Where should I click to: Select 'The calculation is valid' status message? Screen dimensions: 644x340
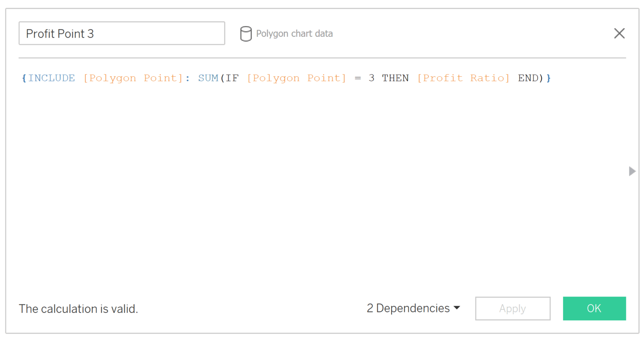pos(78,309)
